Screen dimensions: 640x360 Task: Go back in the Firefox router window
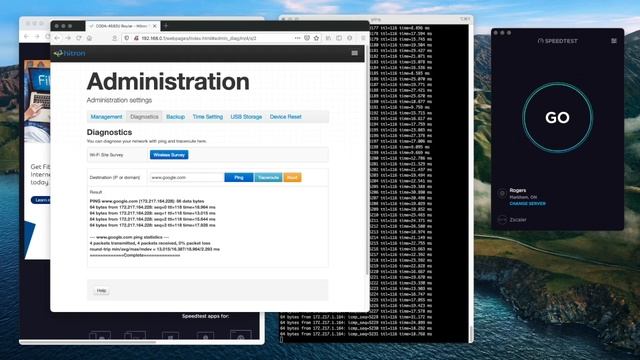[x=57, y=38]
